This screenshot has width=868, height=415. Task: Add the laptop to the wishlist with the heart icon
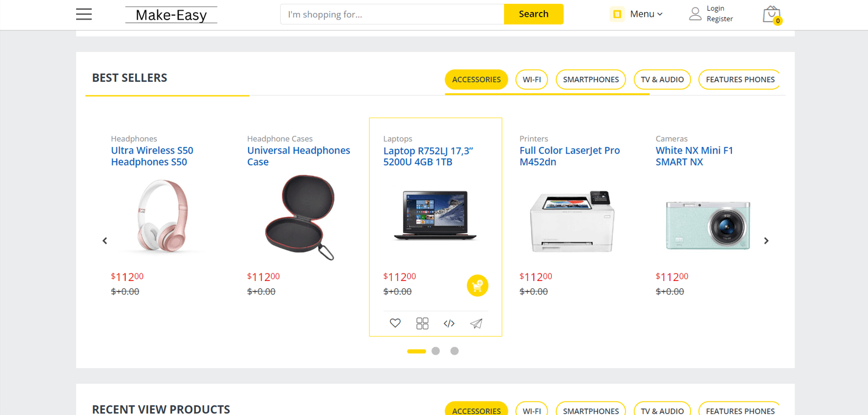pyautogui.click(x=395, y=323)
